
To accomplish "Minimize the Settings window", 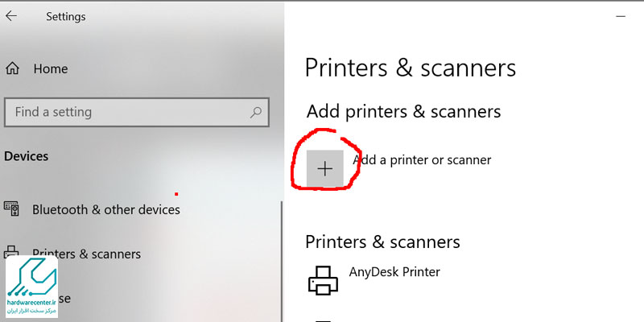I will pos(619,15).
